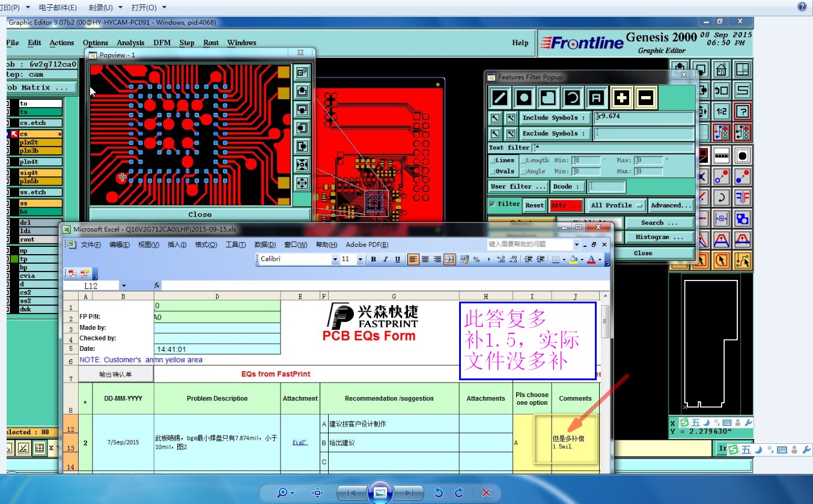
Task: Select the line feature type in Features Filter
Action: pyautogui.click(x=500, y=97)
